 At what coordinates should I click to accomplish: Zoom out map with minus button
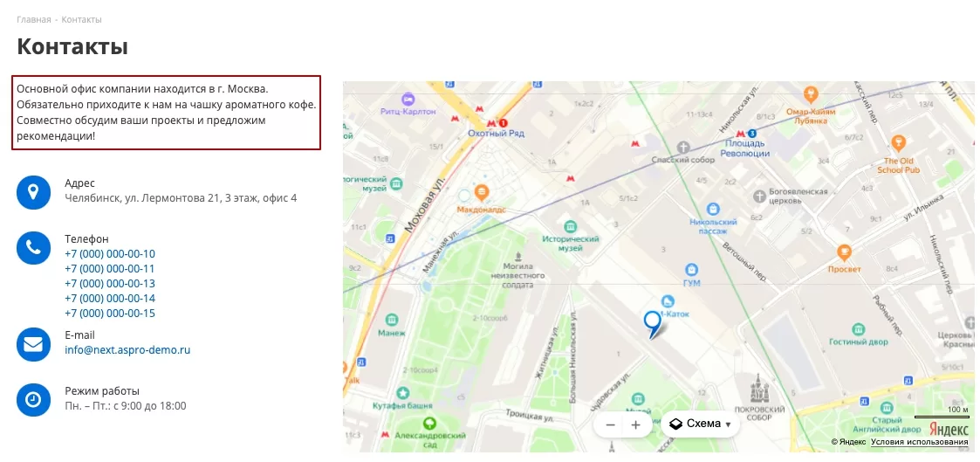pos(611,425)
